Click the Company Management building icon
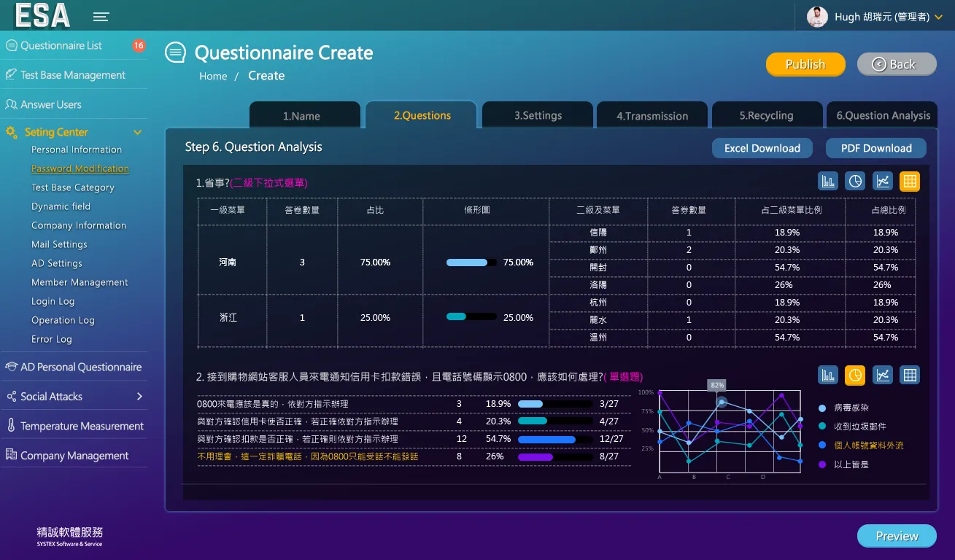Image resolution: width=955 pixels, height=560 pixels. (x=11, y=455)
